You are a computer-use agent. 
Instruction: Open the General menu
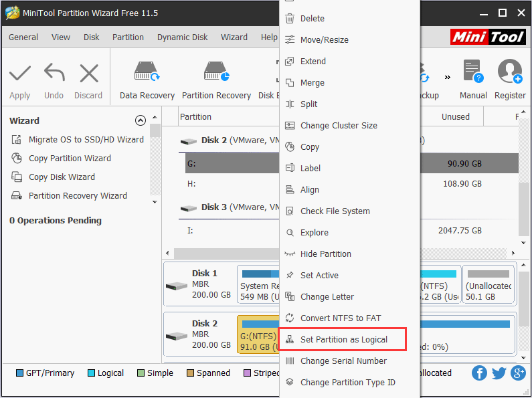click(x=23, y=37)
